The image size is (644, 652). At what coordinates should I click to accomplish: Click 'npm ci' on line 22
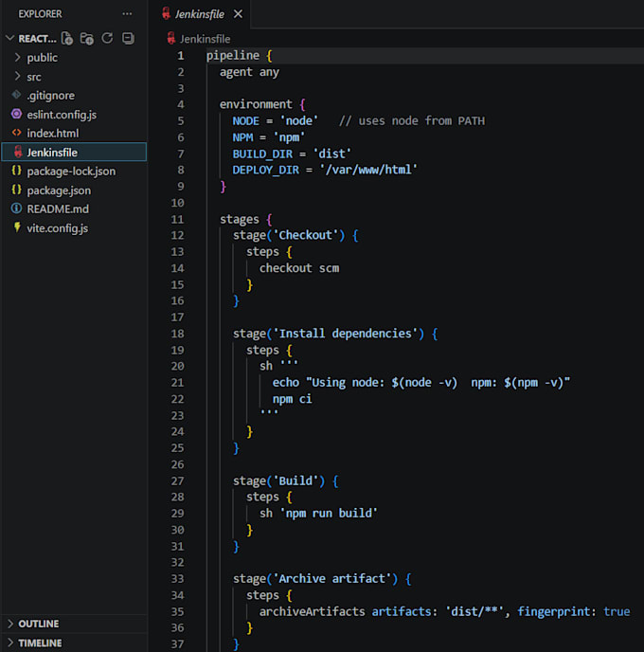pyautogui.click(x=292, y=399)
